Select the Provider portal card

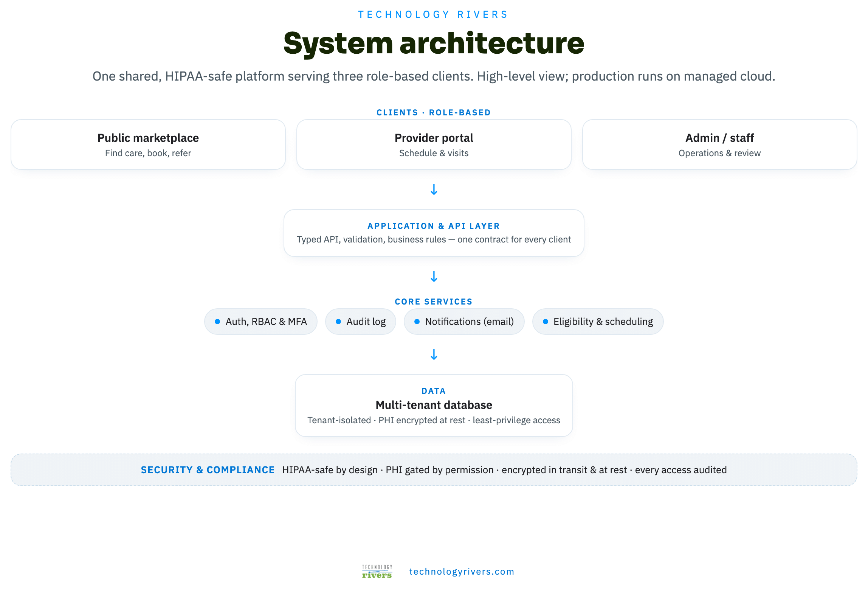tap(434, 145)
